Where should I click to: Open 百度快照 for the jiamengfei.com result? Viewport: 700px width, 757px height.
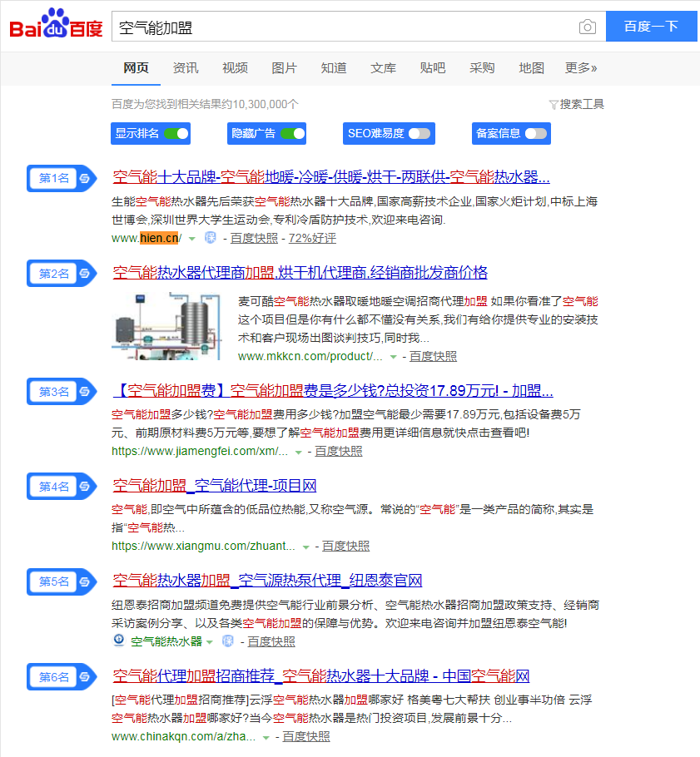tap(338, 451)
